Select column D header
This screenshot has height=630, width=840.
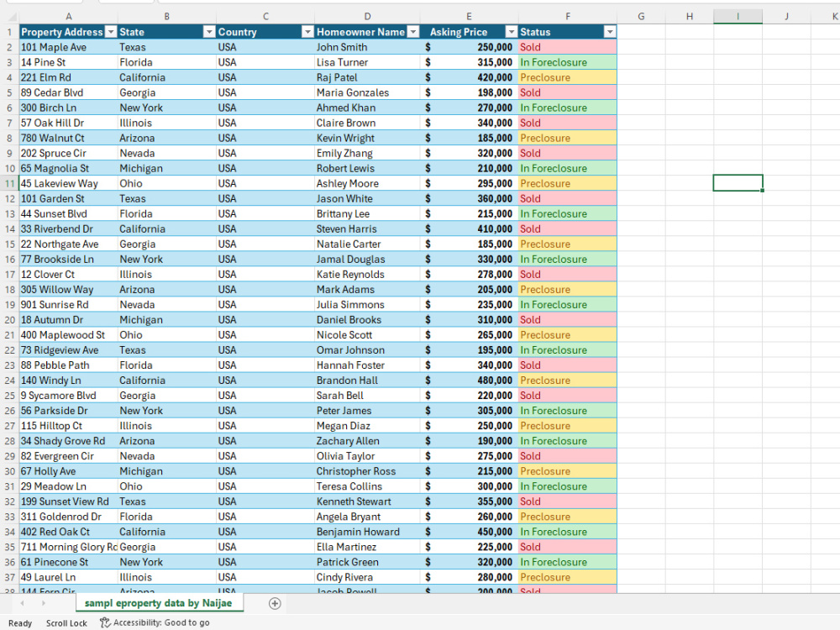pos(367,17)
